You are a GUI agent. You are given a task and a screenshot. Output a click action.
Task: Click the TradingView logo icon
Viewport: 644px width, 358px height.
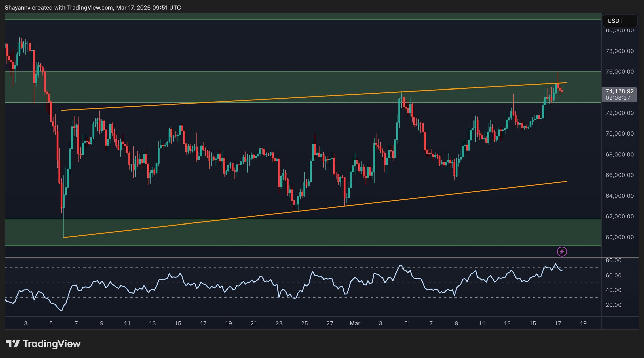coord(13,343)
